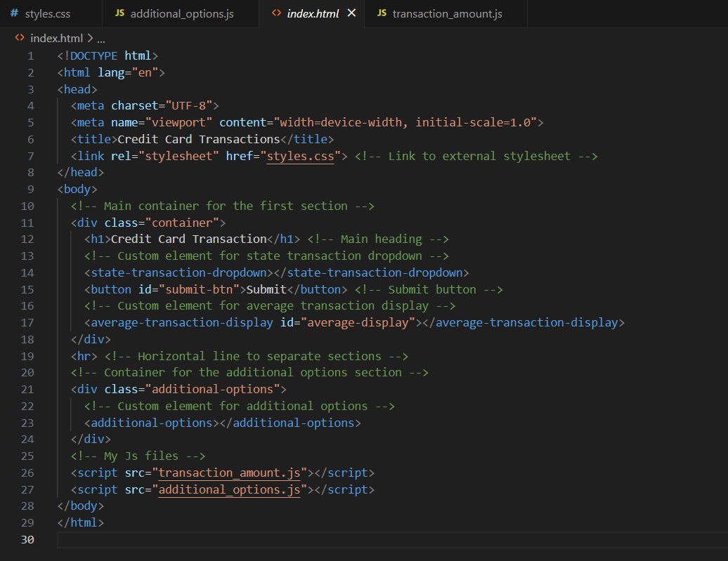Image resolution: width=728 pixels, height=561 pixels.
Task: Click the 'Main heading' comment
Action: click(378, 239)
